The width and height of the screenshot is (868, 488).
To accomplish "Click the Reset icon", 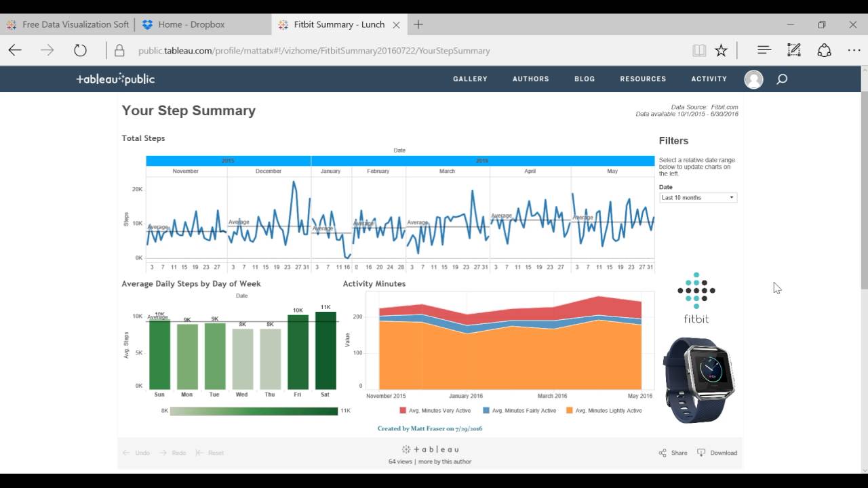I will pos(199,453).
